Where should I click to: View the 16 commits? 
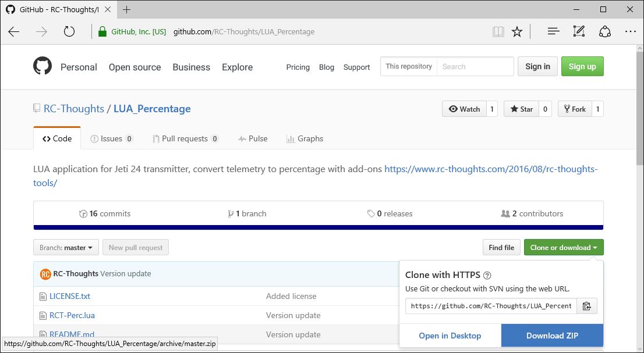(105, 213)
